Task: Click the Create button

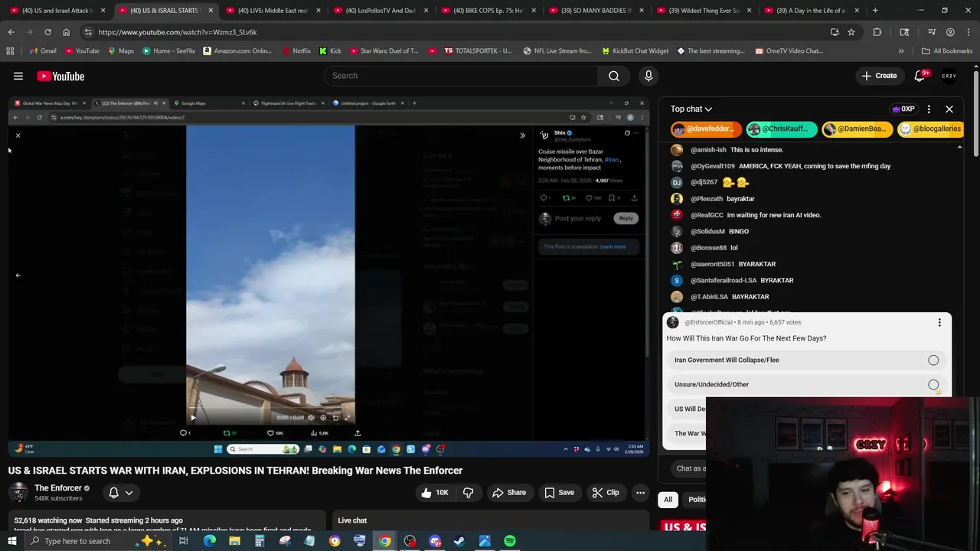Action: (x=879, y=76)
